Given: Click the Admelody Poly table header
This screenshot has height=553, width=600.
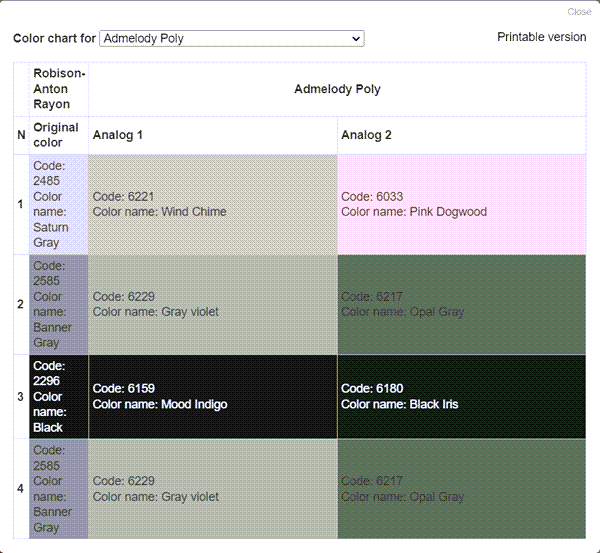Looking at the screenshot, I should (337, 89).
